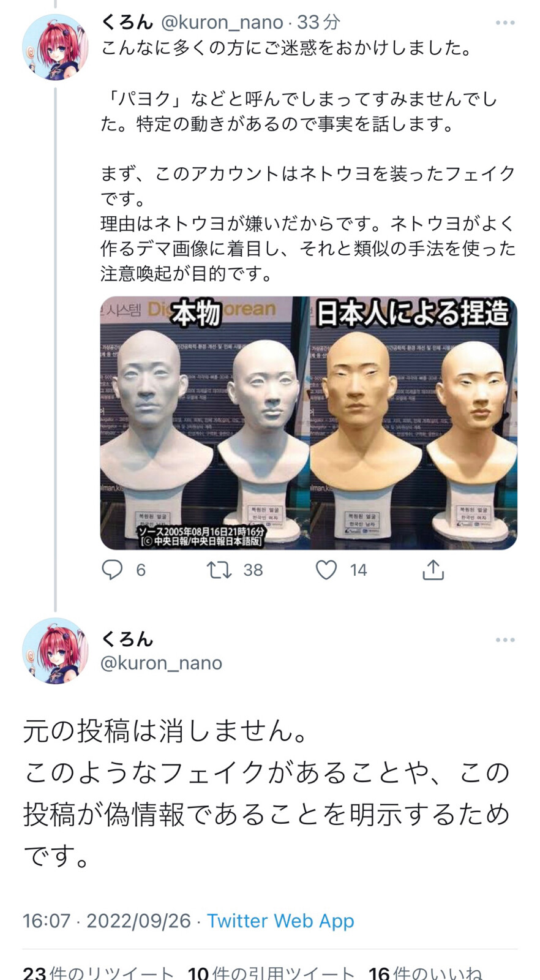View the 16 件のいいね list

coord(425,971)
